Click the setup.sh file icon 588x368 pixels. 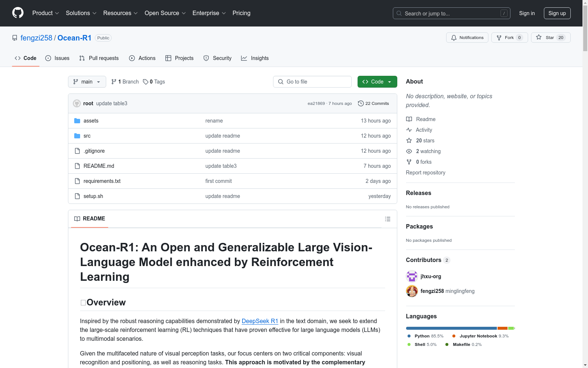click(x=77, y=196)
